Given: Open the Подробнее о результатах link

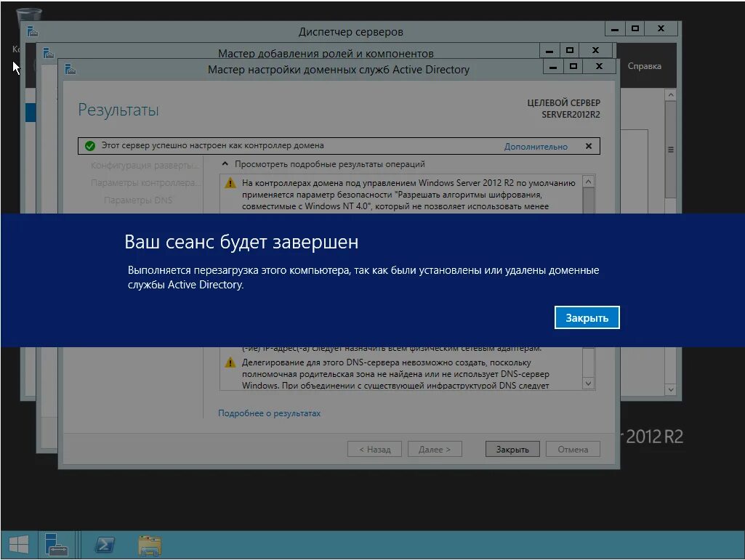Looking at the screenshot, I should [x=269, y=413].
